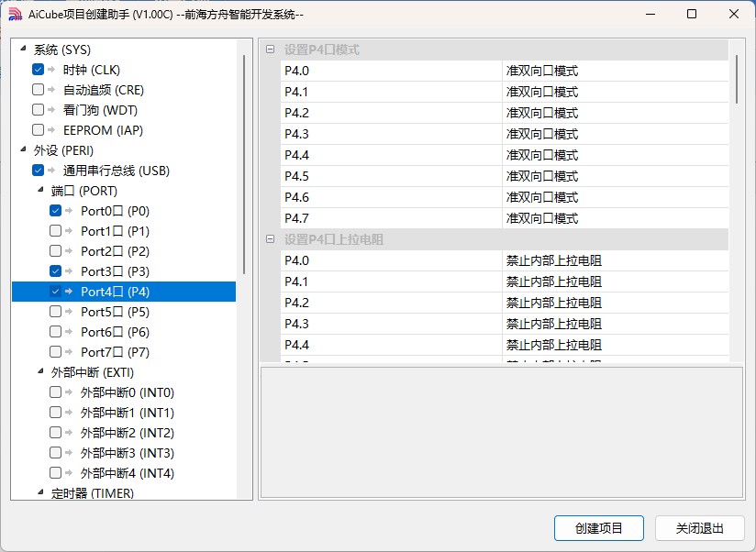Click the 关闭退出 button
Viewport: 756px width, 552px height.
[700, 528]
